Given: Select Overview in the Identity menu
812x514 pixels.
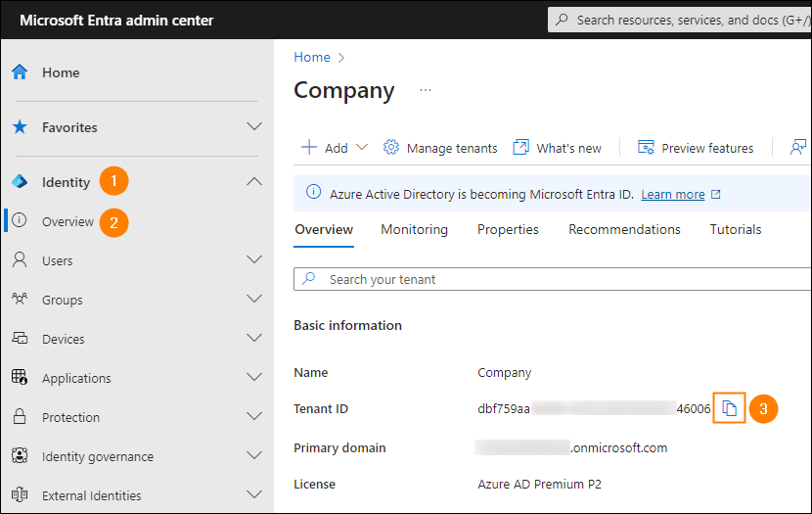Looking at the screenshot, I should [x=68, y=222].
